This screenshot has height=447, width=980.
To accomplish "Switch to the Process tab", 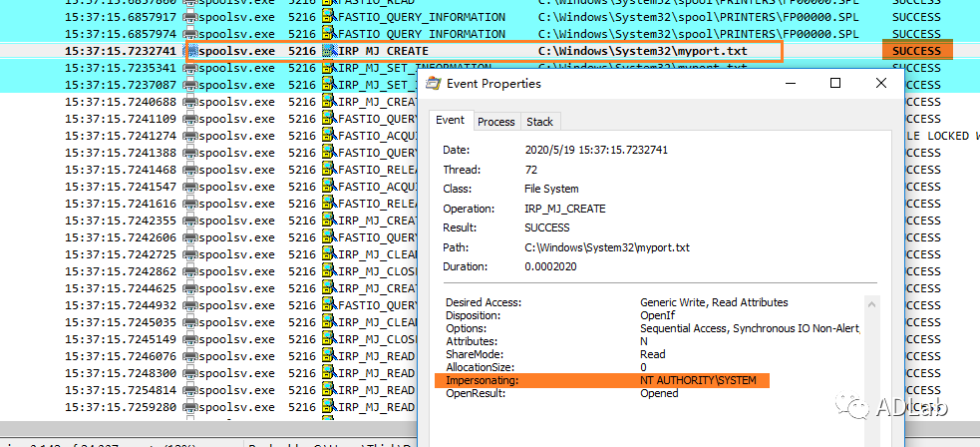I will [x=495, y=121].
